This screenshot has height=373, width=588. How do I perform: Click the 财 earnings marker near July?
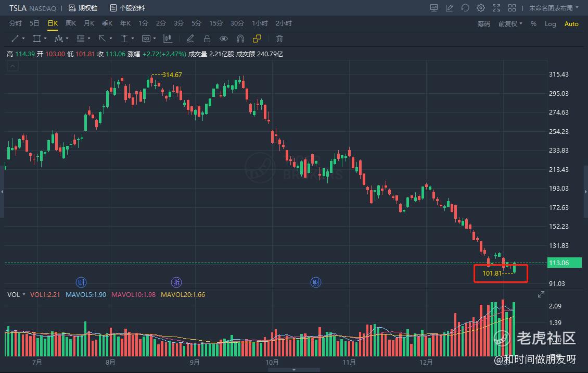click(x=81, y=282)
